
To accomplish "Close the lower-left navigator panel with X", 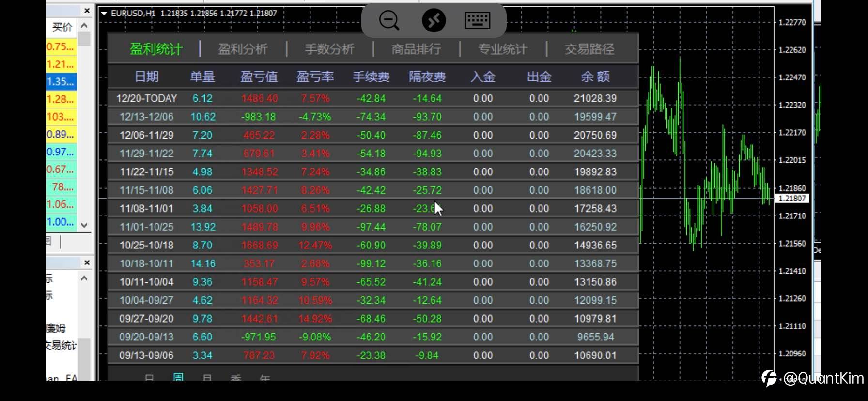I will point(87,262).
